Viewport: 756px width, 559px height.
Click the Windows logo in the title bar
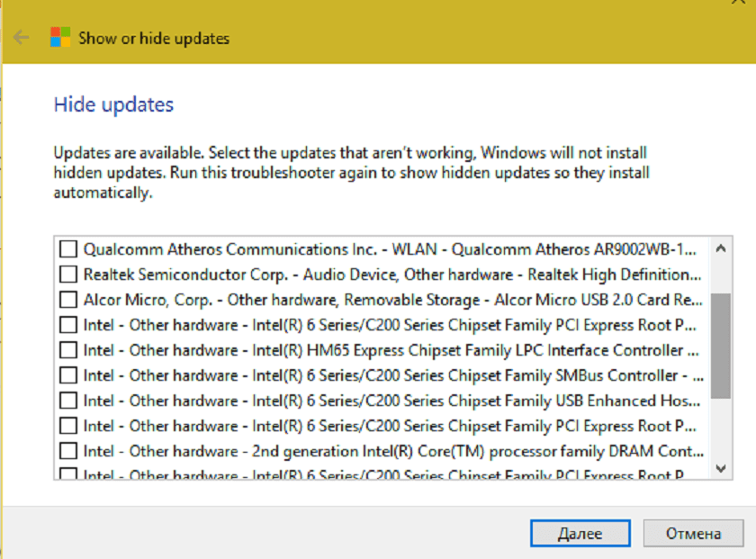click(x=59, y=37)
